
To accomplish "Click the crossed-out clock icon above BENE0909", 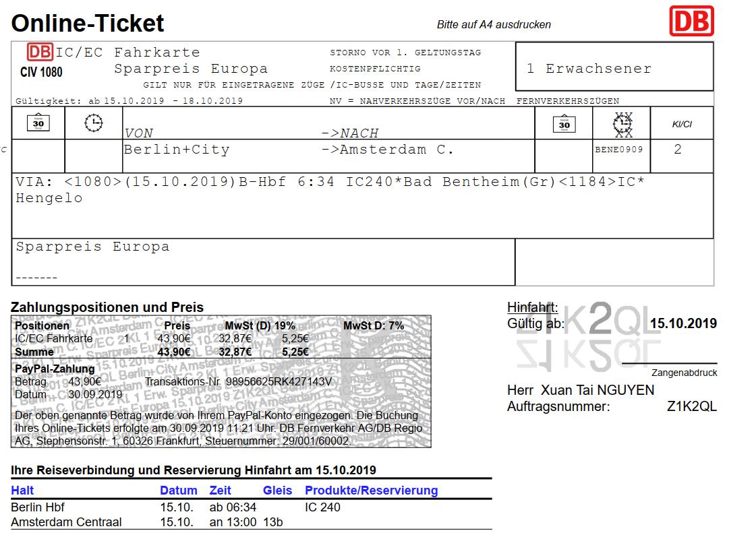I will coord(623,125).
